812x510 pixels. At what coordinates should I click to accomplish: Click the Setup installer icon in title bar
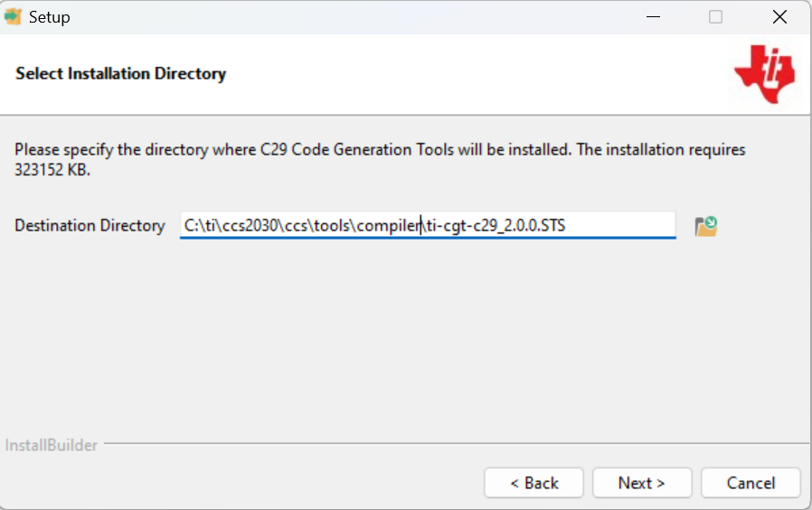(x=13, y=17)
